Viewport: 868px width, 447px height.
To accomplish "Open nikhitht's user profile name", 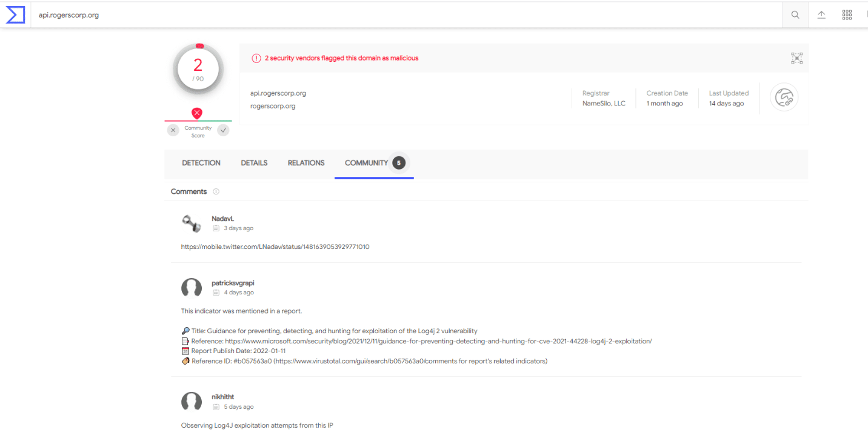I will [x=223, y=397].
